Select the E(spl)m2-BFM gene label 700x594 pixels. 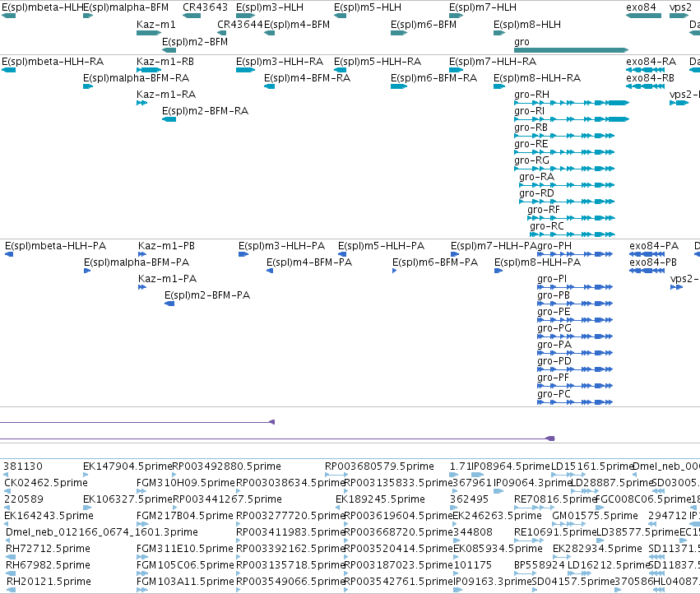[x=195, y=42]
